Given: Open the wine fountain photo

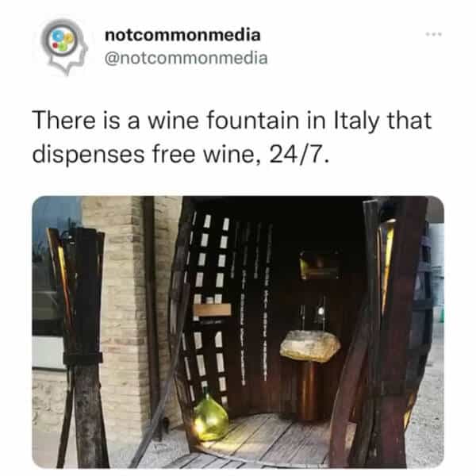Looking at the screenshot, I should coord(238,332).
